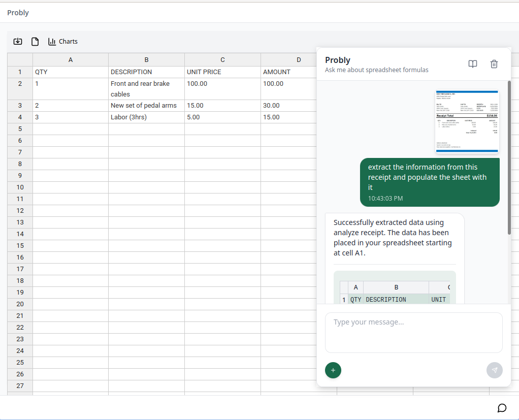Select column A header
The width and height of the screenshot is (519, 420).
[71, 60]
